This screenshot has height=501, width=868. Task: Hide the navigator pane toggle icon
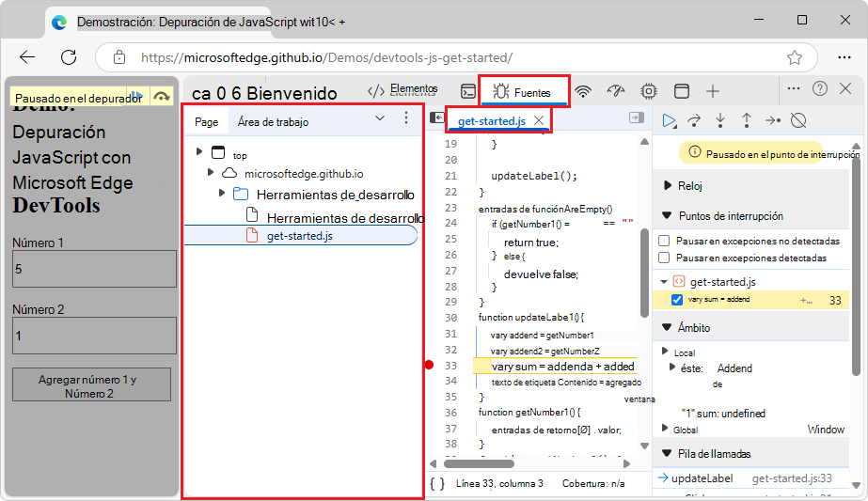tap(436, 117)
